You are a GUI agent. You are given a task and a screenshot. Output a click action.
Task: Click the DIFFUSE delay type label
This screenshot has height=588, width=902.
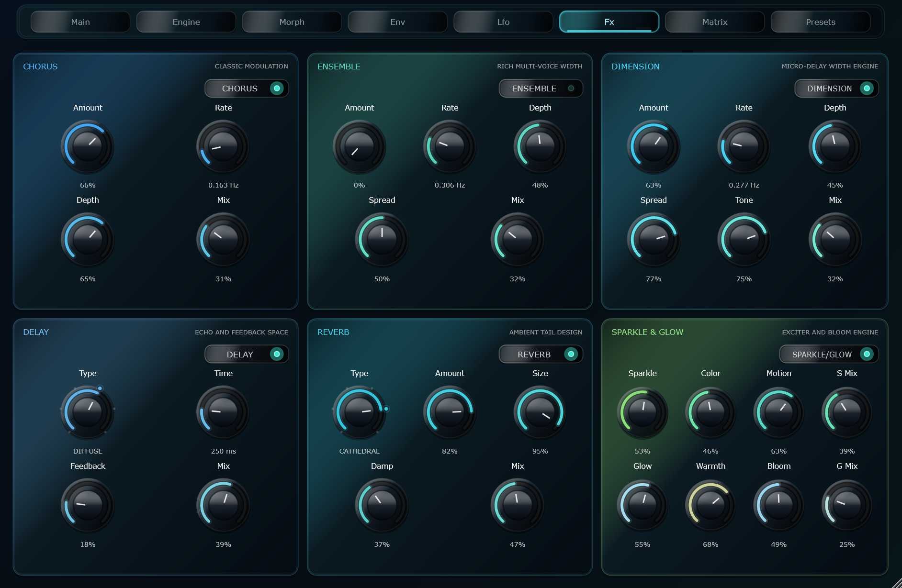coord(88,451)
